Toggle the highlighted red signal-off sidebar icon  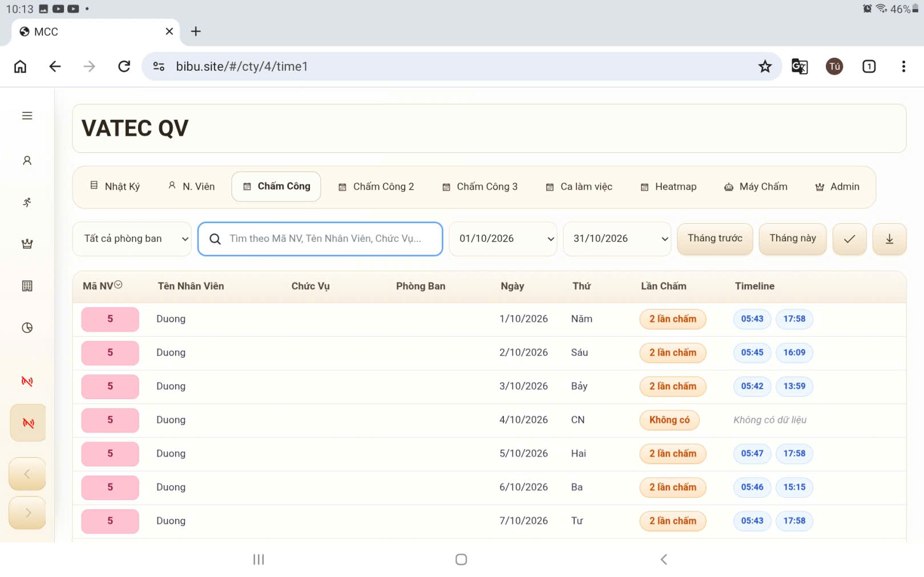click(x=28, y=423)
